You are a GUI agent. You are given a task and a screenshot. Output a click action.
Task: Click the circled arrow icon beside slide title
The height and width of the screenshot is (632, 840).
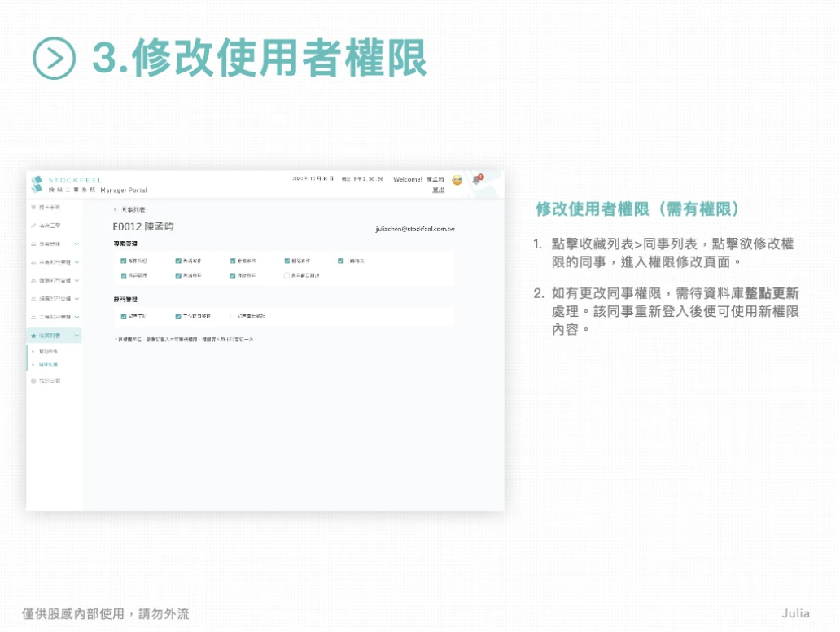(54, 59)
